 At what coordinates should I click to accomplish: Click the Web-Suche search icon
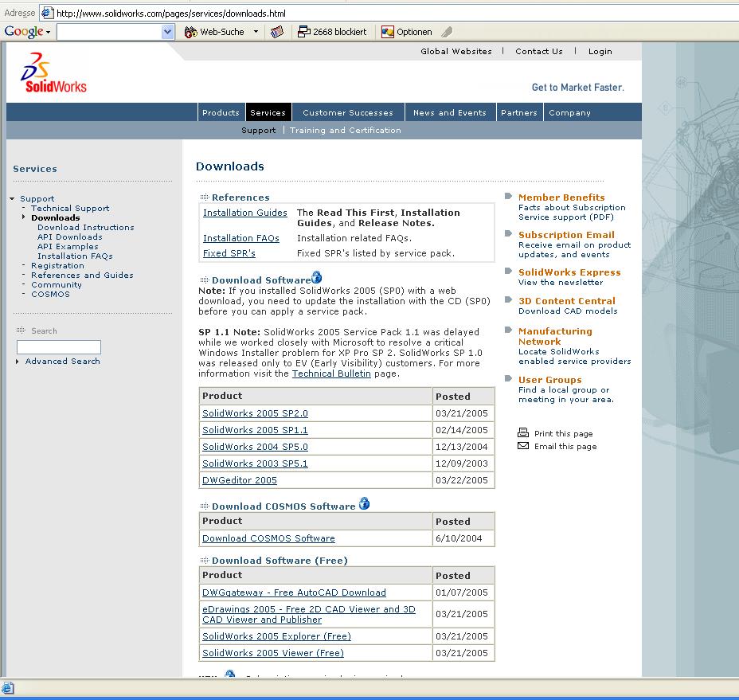tap(190, 32)
